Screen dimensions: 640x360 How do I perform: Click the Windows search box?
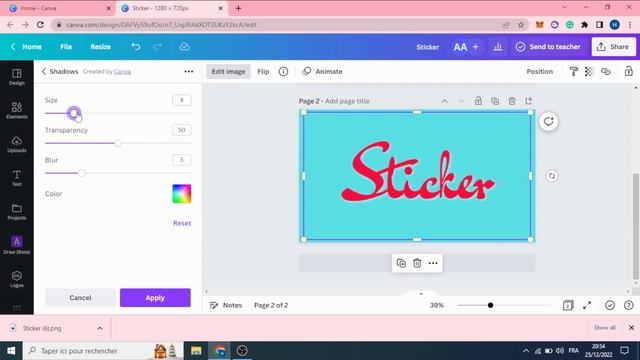coord(103,351)
